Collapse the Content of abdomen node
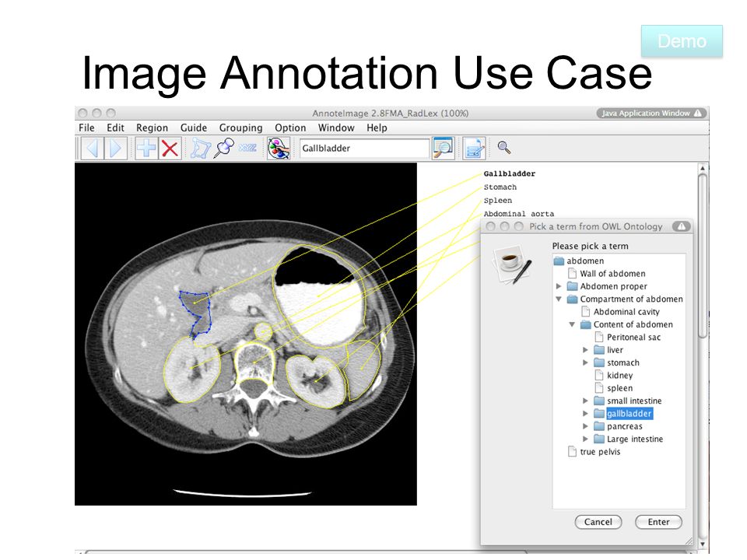 [x=572, y=324]
